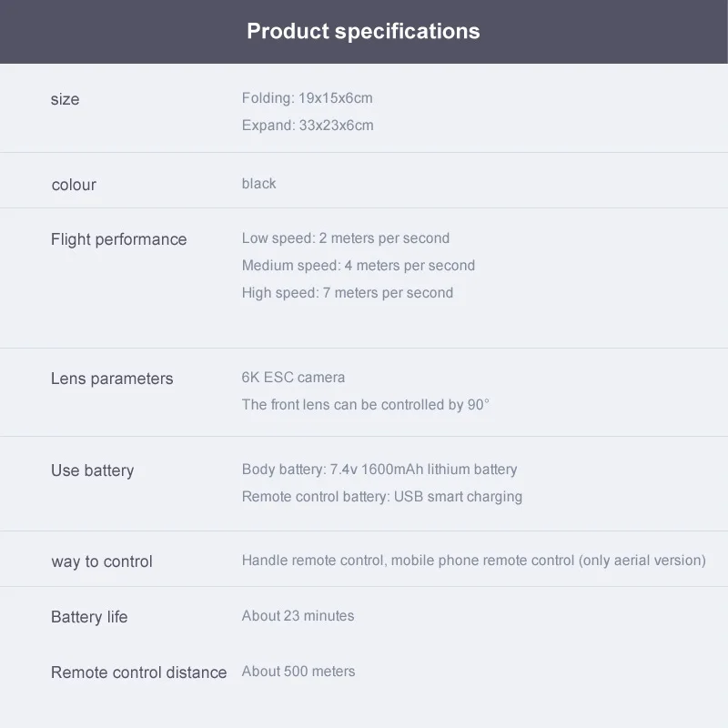Click the 'About 500 meters' distance value
Viewport: 728px width, 728px height.
[298, 672]
